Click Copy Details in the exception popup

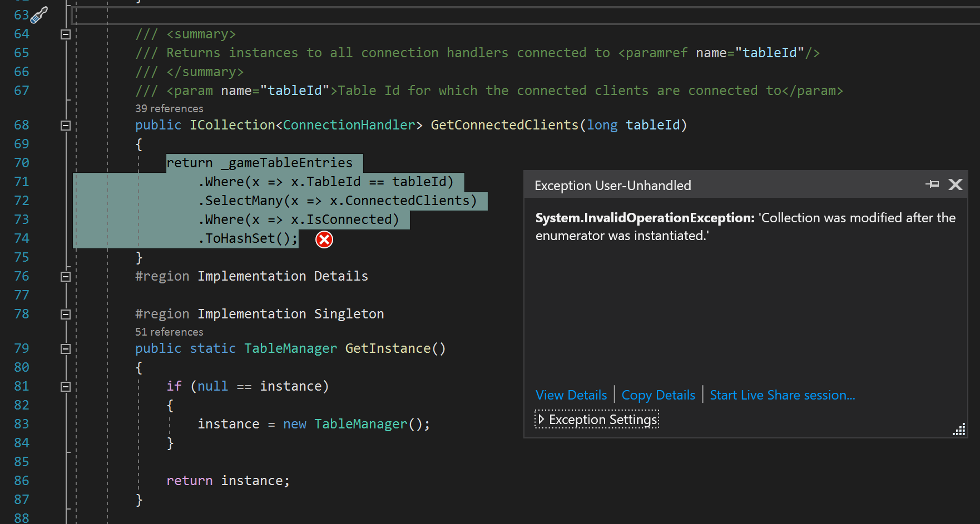658,395
